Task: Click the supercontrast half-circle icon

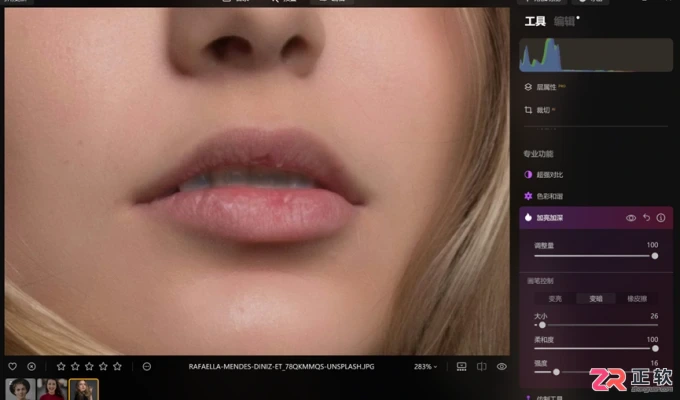Action: [x=528, y=175]
